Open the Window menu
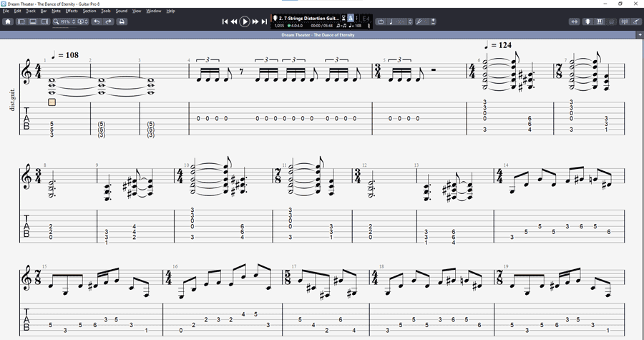644x340 pixels. coord(154,11)
